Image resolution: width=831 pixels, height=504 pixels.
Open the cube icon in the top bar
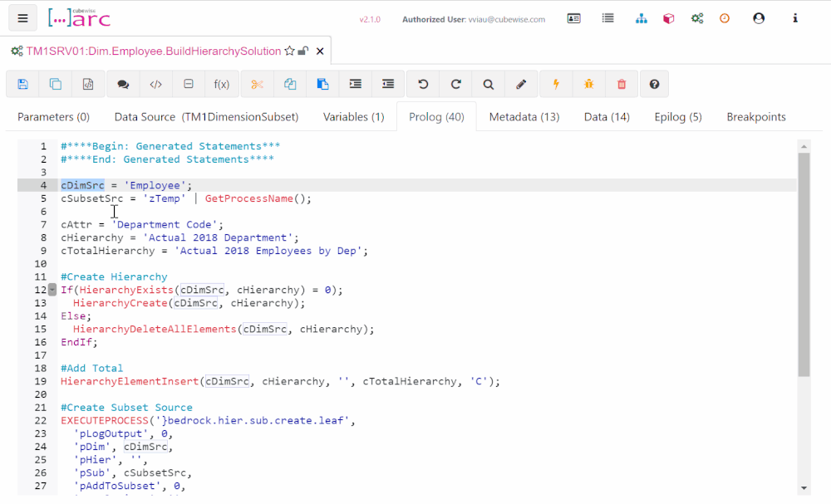[669, 17]
